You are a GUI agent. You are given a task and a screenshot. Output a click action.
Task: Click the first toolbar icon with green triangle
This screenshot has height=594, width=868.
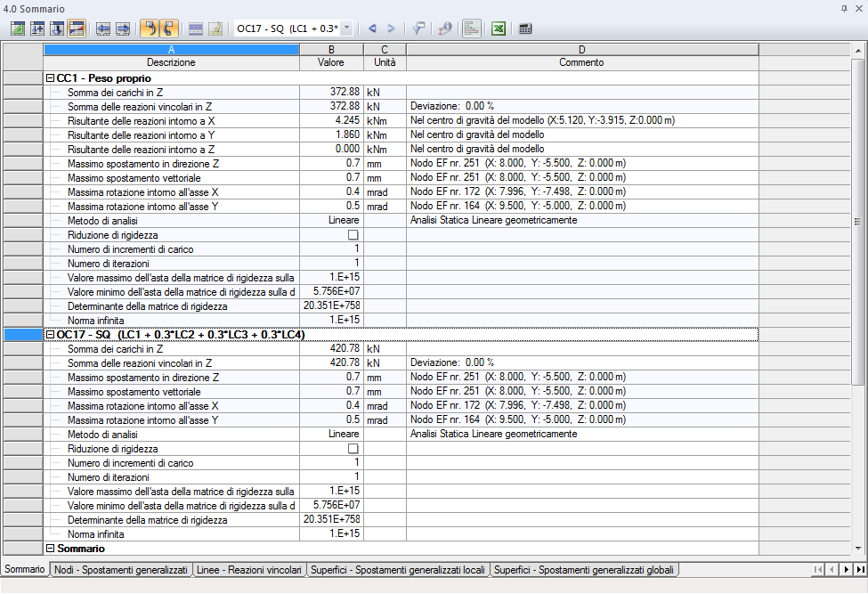pyautogui.click(x=18, y=28)
